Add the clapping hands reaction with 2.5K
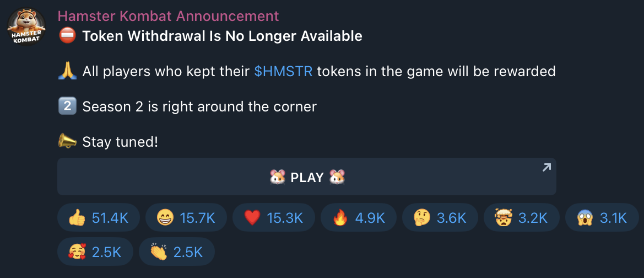This screenshot has width=644, height=278. pos(177,252)
